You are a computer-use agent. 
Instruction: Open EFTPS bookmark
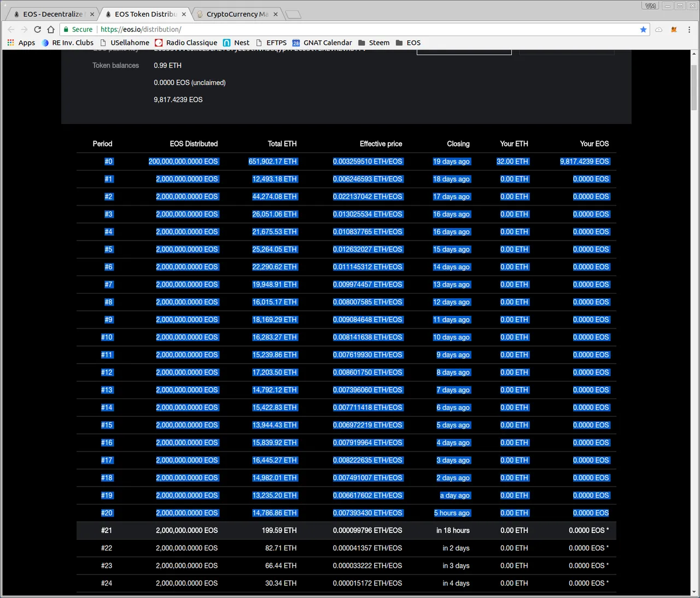point(271,43)
